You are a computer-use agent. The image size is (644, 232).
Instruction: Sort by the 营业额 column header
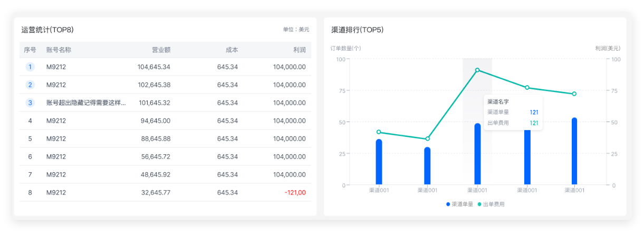point(161,50)
